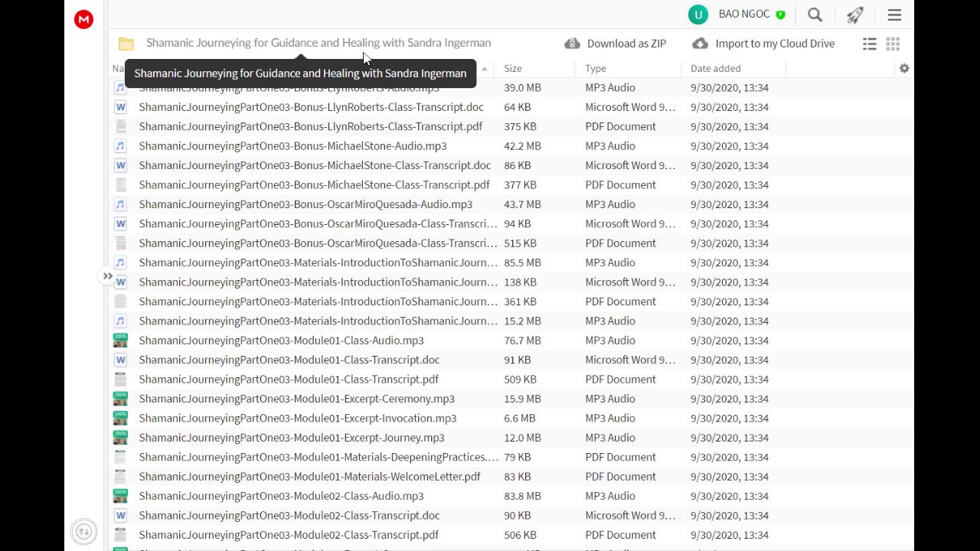This screenshot has height=551, width=980.
Task: Select Module01-Materials-DeepeningPractices PDF filename
Action: click(x=318, y=457)
